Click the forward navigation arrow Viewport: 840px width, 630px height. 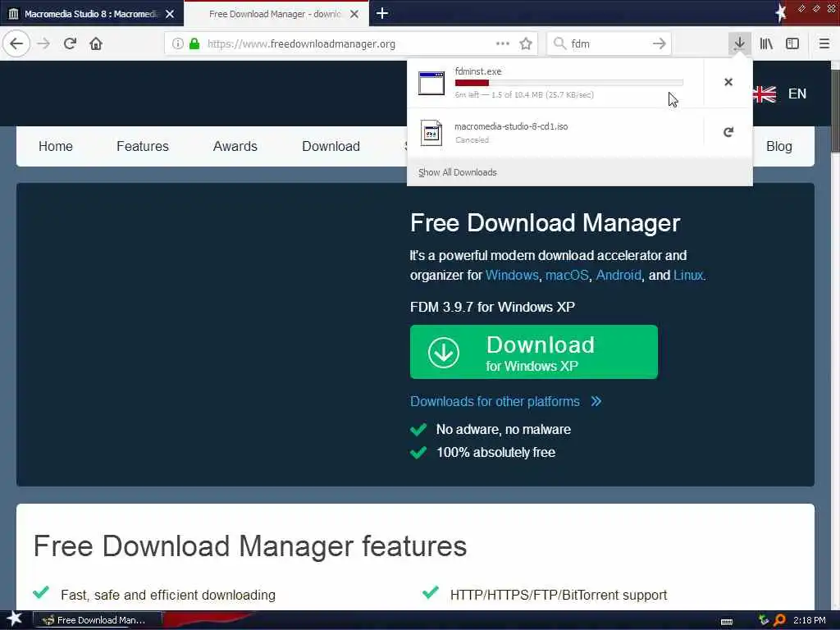(43, 43)
